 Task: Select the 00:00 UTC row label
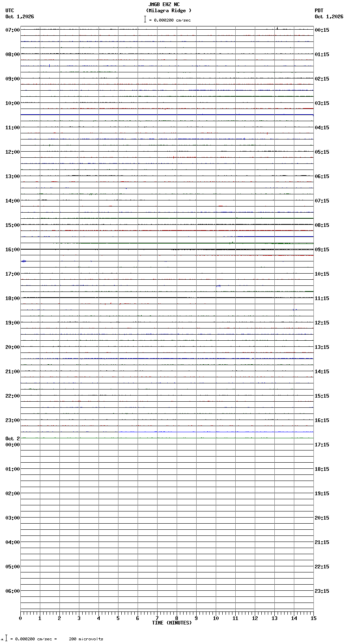[x=13, y=445]
